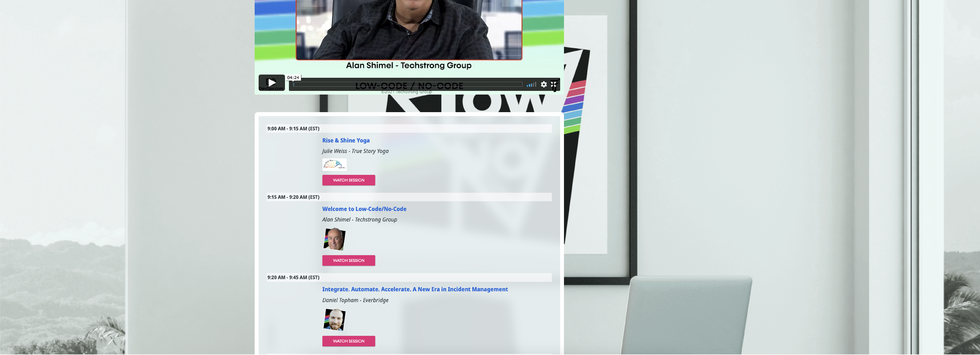Image resolution: width=980 pixels, height=355 pixels.
Task: Watch the Welcome to Low-Code/No-Code session
Action: pyautogui.click(x=348, y=261)
